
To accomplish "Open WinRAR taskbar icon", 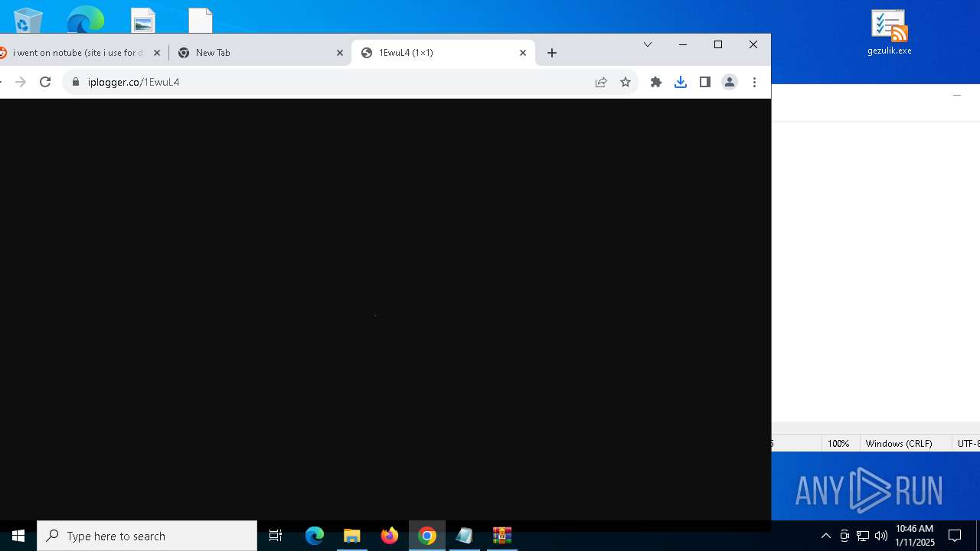I will [x=502, y=536].
